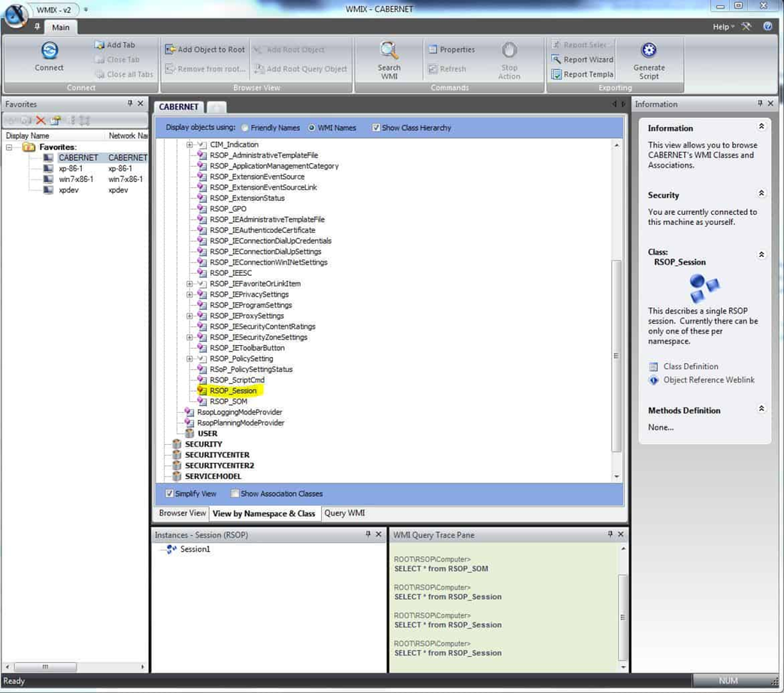Expand the RSOP_PolicySetting tree node
784x693 pixels.
(190, 359)
